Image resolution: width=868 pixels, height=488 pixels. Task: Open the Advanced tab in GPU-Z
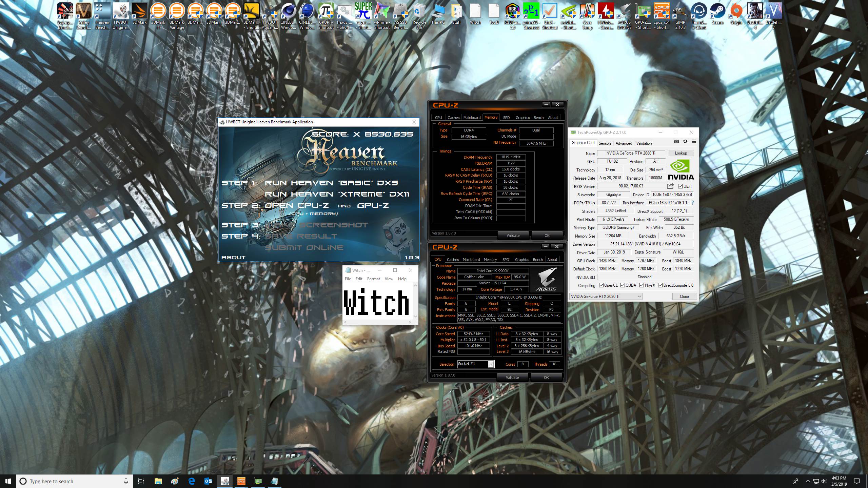[x=624, y=143]
